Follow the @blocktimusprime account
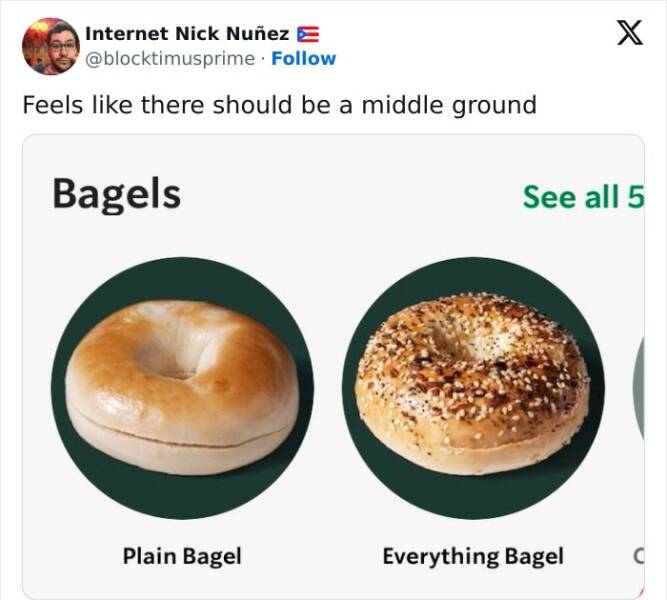 [303, 58]
